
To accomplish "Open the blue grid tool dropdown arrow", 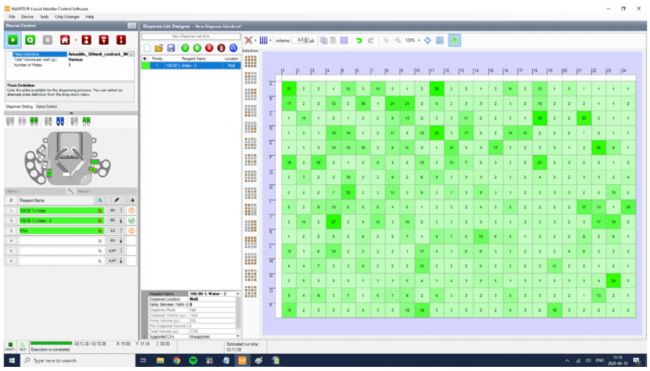I will pos(270,40).
